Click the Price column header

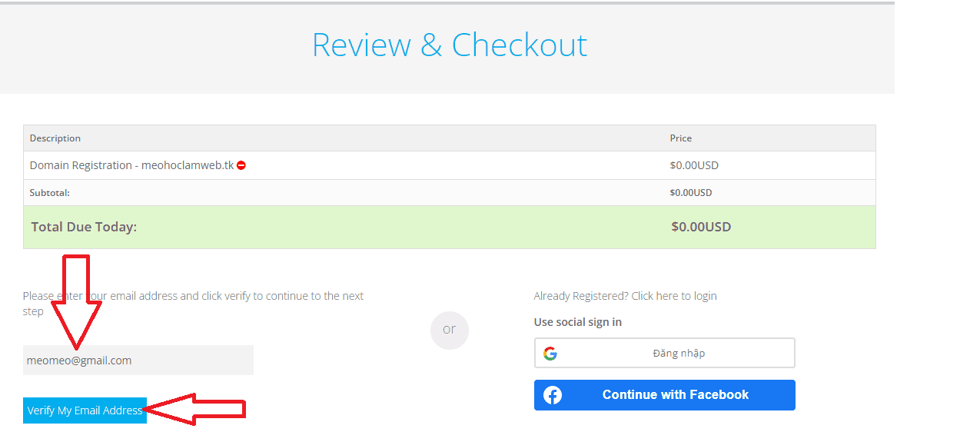click(680, 138)
